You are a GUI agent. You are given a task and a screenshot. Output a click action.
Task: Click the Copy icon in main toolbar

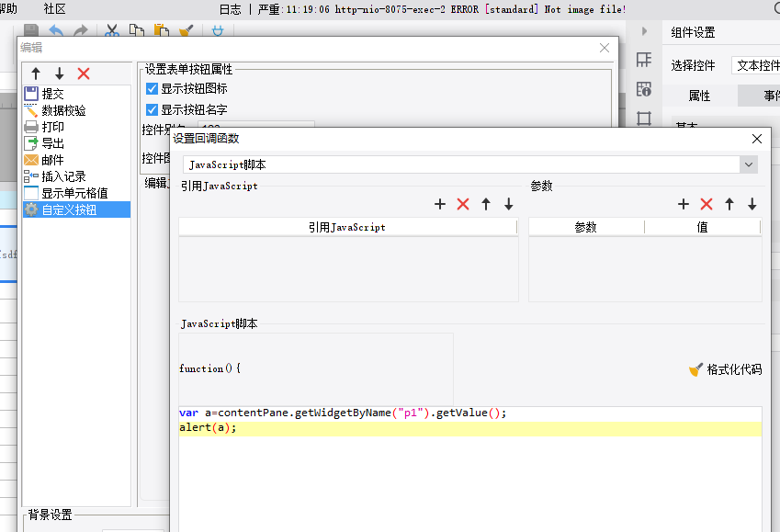pos(137,31)
